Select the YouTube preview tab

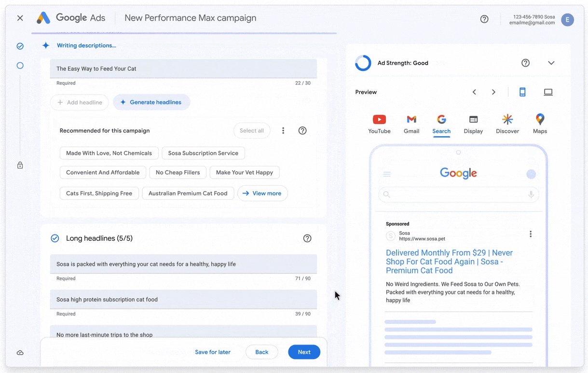pos(380,124)
